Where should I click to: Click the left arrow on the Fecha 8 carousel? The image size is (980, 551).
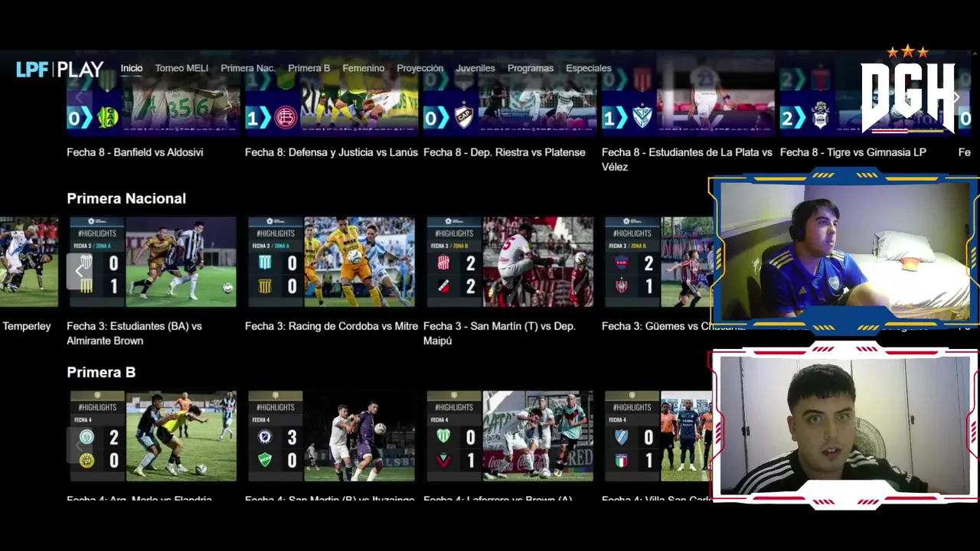pos(79,97)
